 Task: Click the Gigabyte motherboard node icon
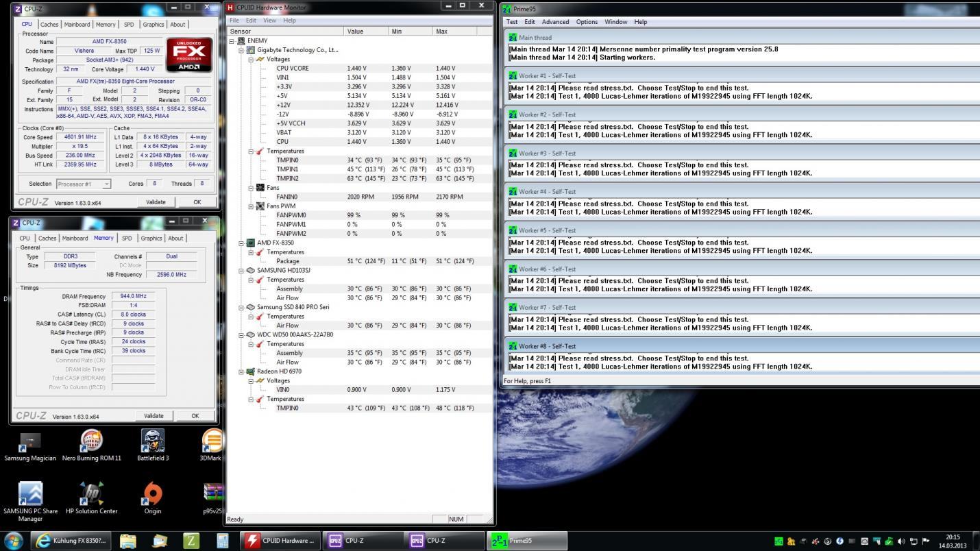pos(251,50)
